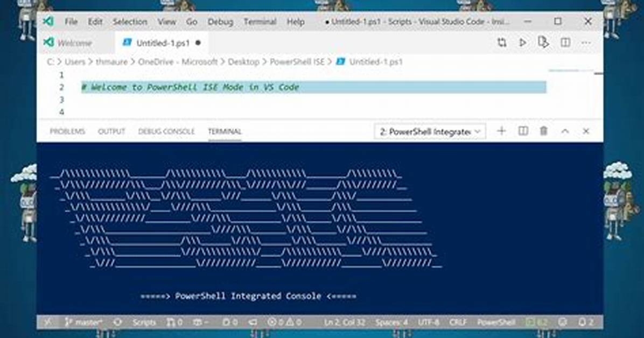Open the File menu

click(x=71, y=22)
